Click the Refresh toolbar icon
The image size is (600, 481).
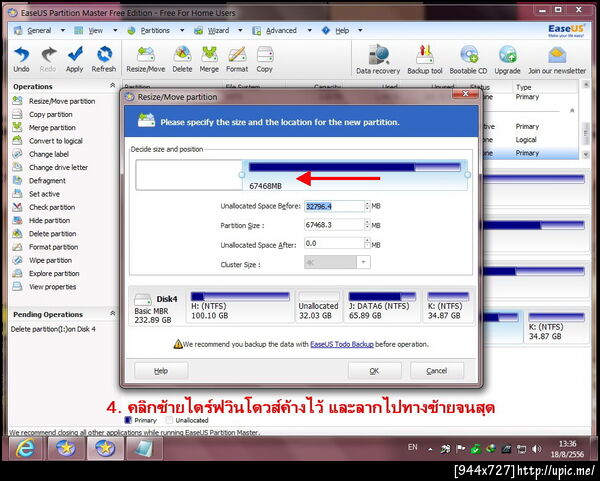coord(104,59)
